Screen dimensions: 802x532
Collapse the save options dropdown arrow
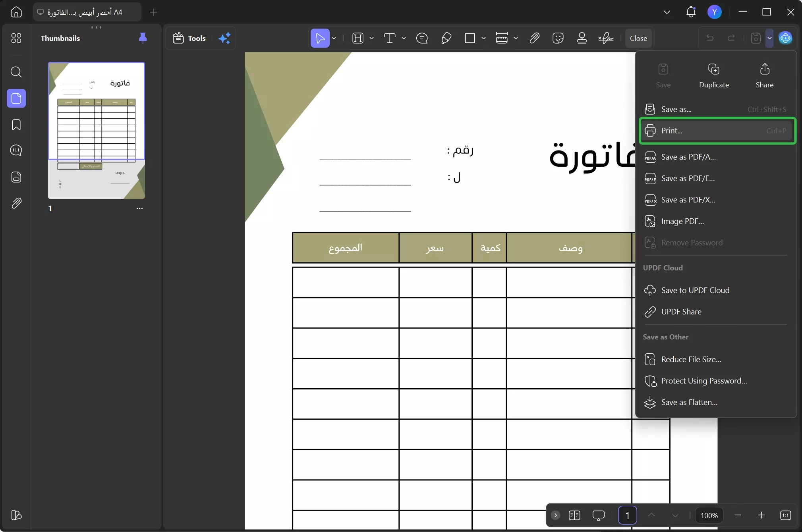pos(769,38)
